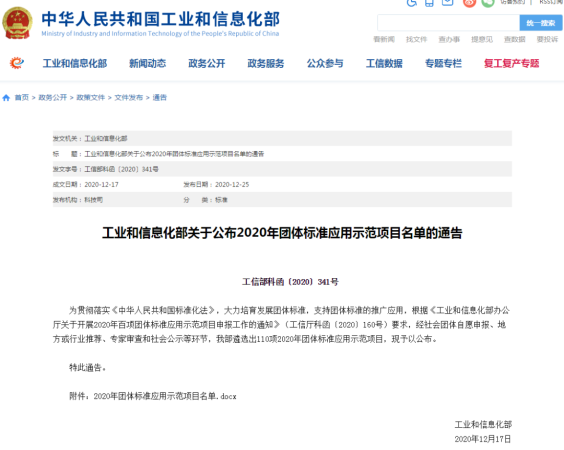Click the 查数据 quick link

coord(515,39)
